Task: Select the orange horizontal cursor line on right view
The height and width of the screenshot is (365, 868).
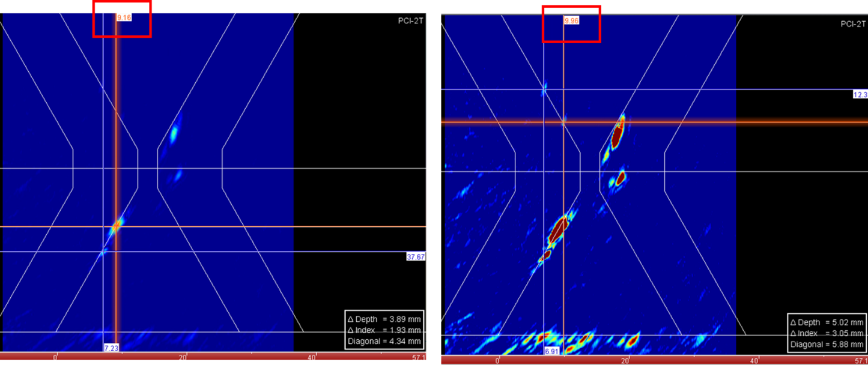Action: pos(661,122)
